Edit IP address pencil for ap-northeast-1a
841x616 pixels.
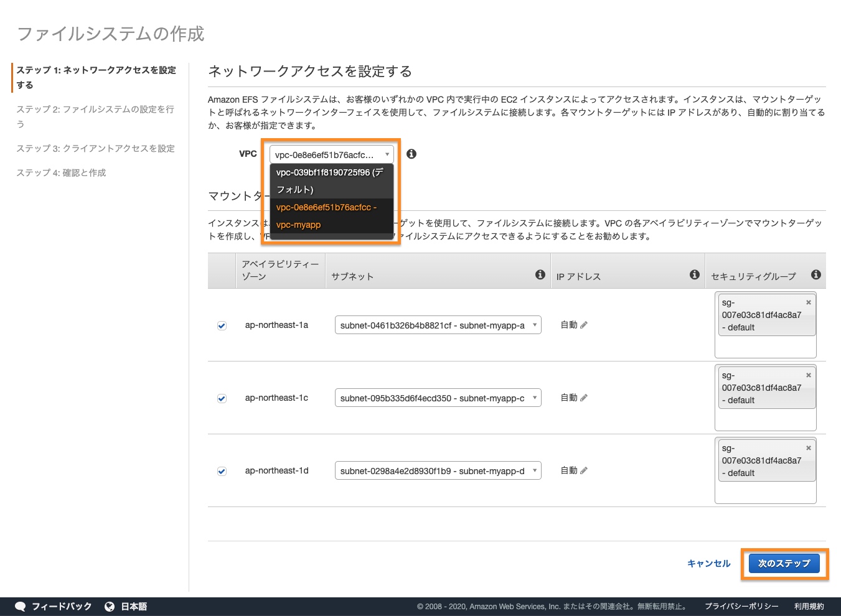click(x=583, y=325)
